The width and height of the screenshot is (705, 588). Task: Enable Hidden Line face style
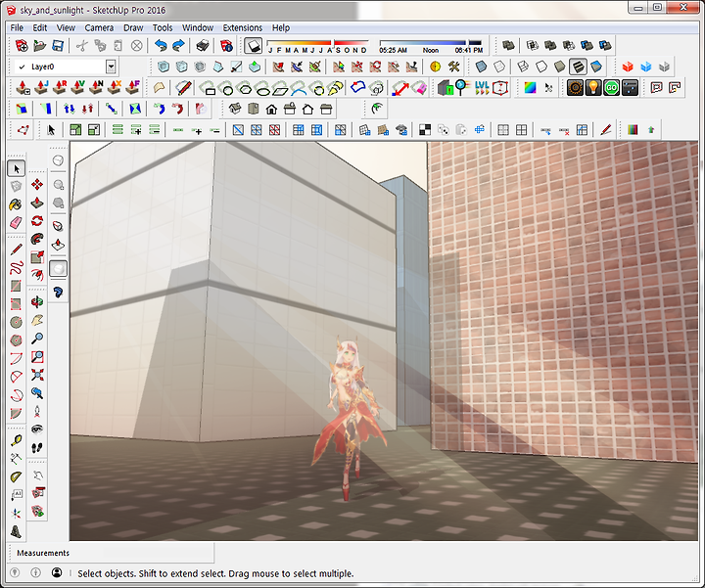click(541, 67)
